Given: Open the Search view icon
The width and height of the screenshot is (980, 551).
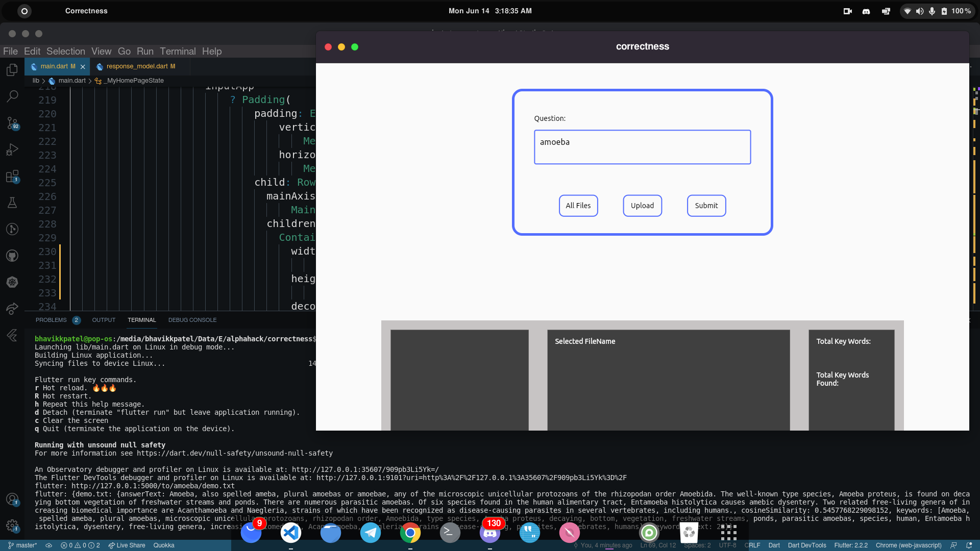Looking at the screenshot, I should pos(12,96).
